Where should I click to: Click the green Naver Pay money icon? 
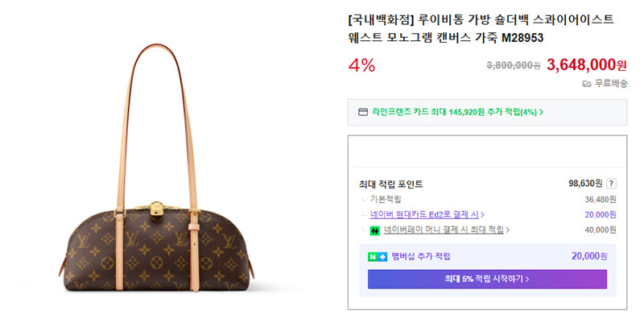coord(374,230)
